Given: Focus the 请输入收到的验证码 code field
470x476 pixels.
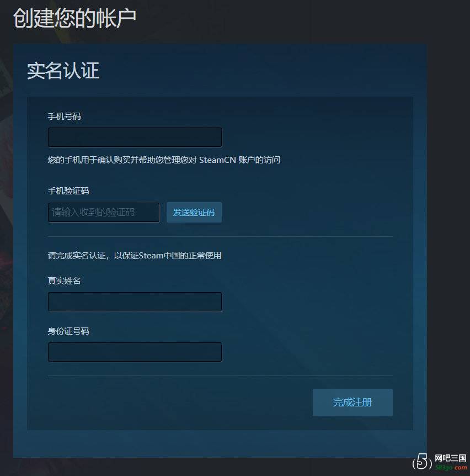Looking at the screenshot, I should (x=104, y=212).
